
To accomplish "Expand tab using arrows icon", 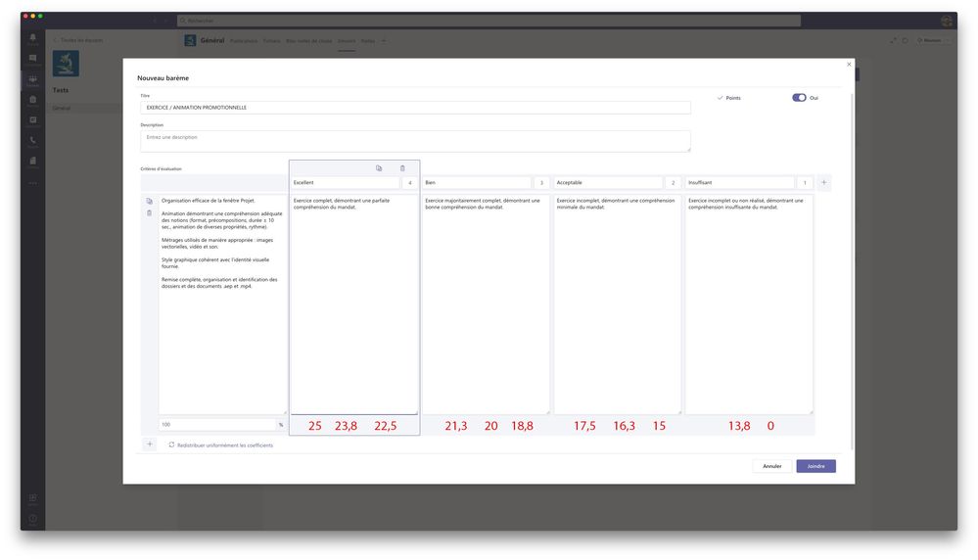I will [893, 40].
